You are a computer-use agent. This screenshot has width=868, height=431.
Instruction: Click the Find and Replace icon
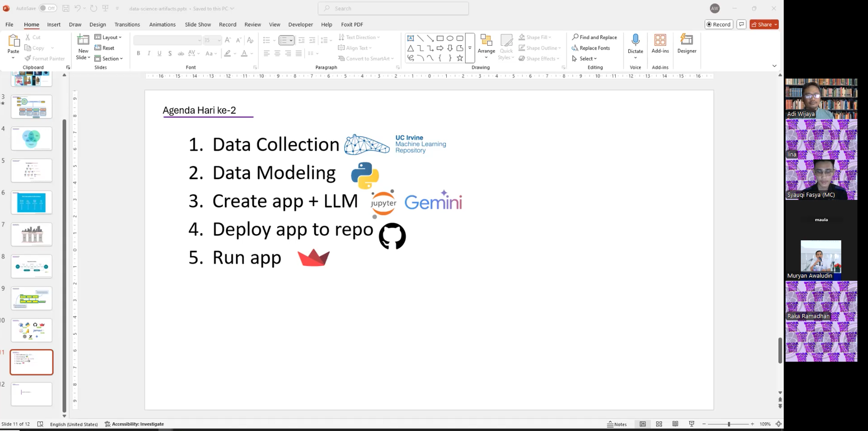pyautogui.click(x=575, y=37)
